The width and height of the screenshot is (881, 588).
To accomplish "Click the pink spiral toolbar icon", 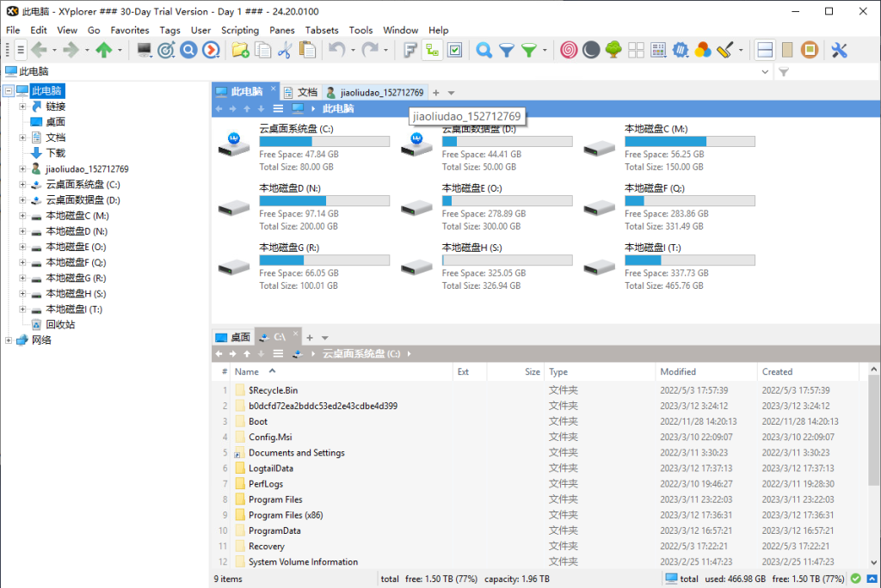I will [569, 51].
